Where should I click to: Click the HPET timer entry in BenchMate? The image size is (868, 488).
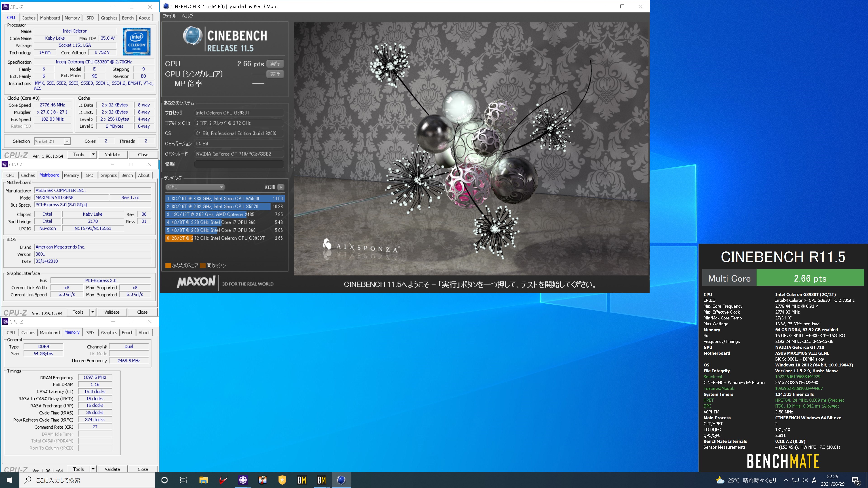[x=708, y=400]
